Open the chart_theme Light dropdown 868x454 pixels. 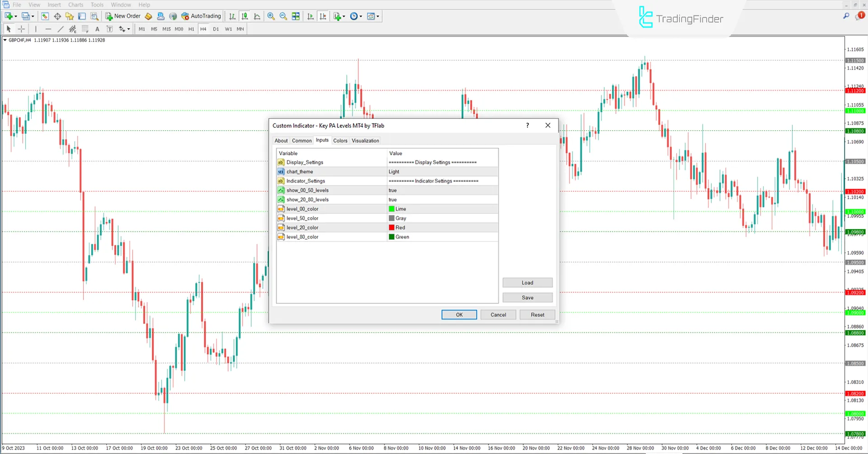(x=442, y=171)
